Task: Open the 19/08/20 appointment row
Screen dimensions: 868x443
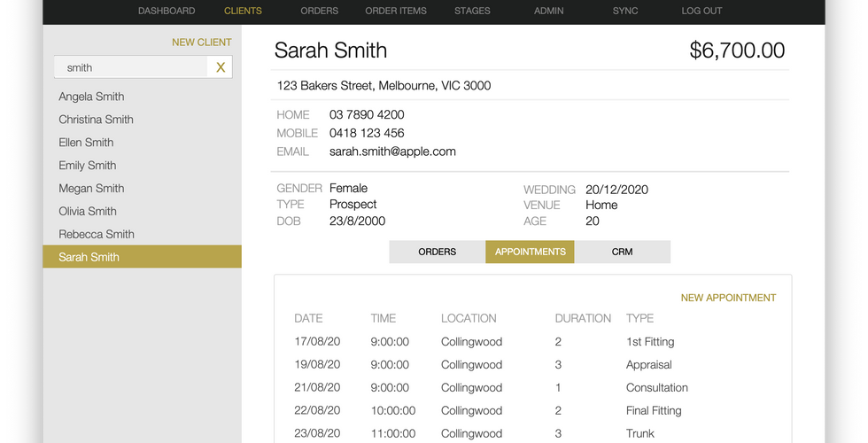Action: tap(532, 364)
